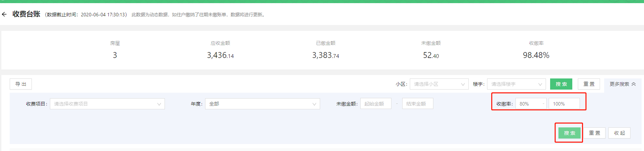Click the top green 搜索 button
The width and height of the screenshot is (644, 151).
coord(561,84)
